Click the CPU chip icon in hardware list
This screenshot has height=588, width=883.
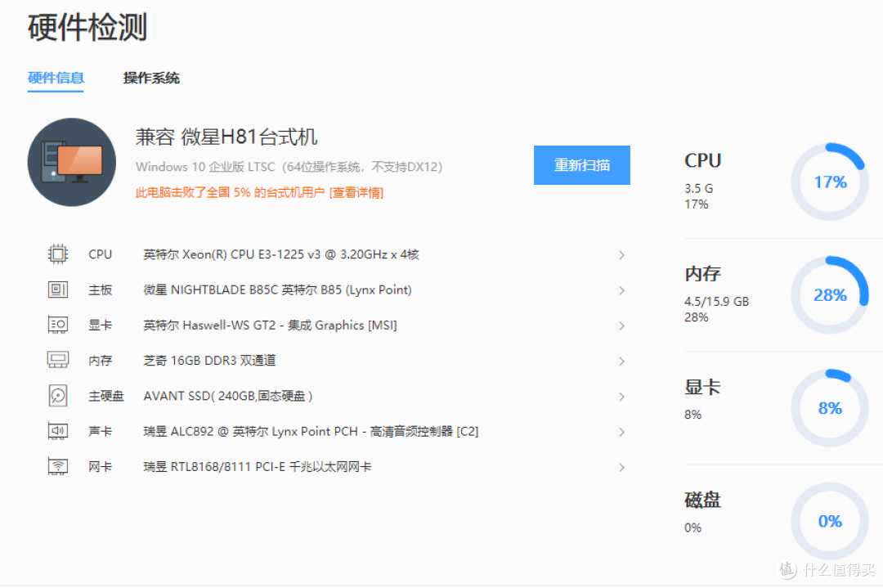(x=57, y=254)
